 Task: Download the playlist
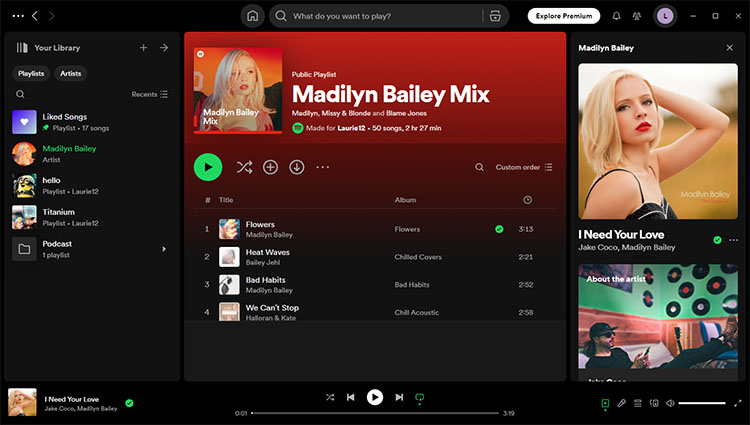(x=297, y=167)
